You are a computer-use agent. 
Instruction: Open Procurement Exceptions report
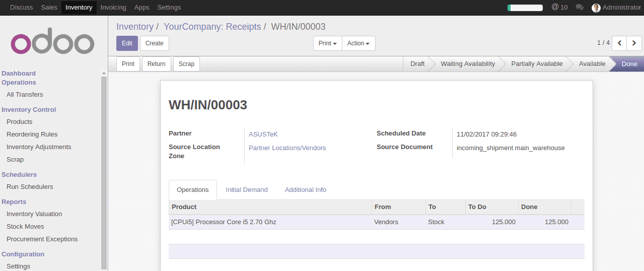(42, 239)
